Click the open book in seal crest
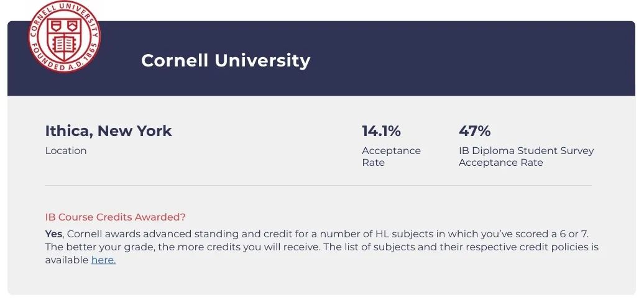644x300 pixels. click(63, 43)
